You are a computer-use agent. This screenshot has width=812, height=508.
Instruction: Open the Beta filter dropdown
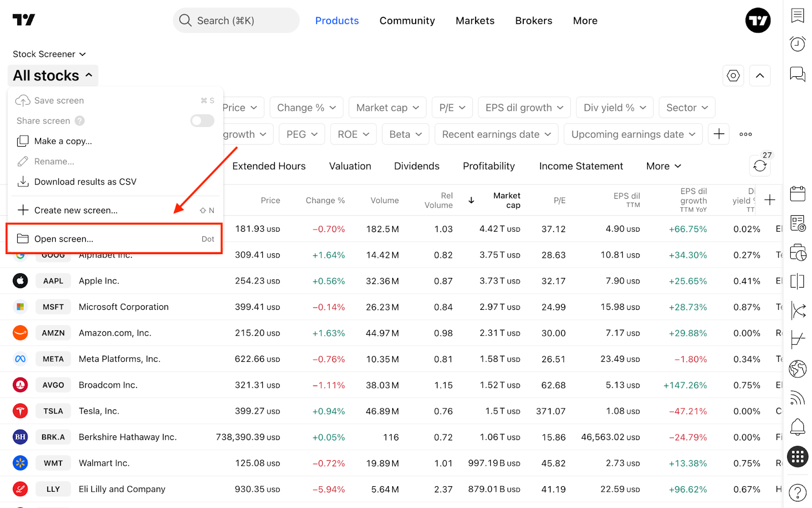405,134
